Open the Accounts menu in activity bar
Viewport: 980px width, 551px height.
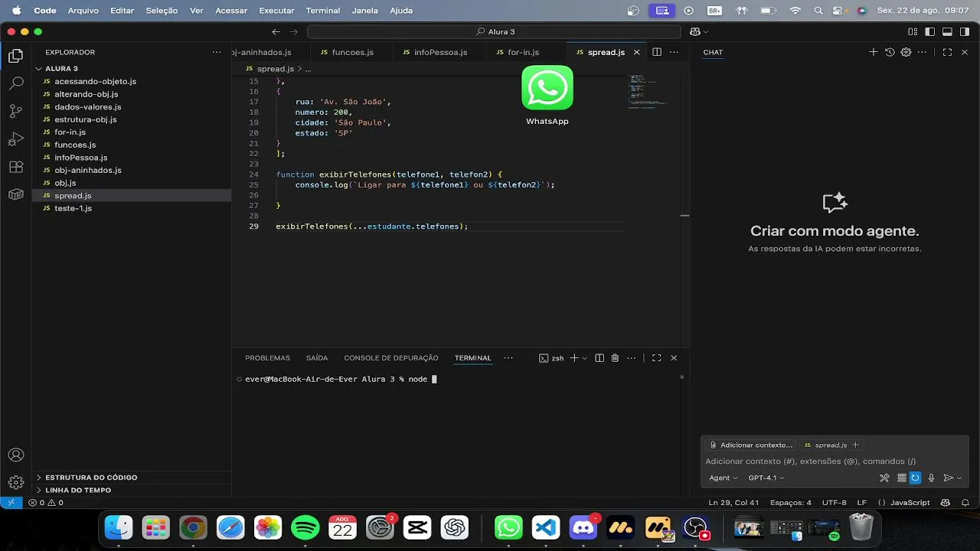pos(15,455)
